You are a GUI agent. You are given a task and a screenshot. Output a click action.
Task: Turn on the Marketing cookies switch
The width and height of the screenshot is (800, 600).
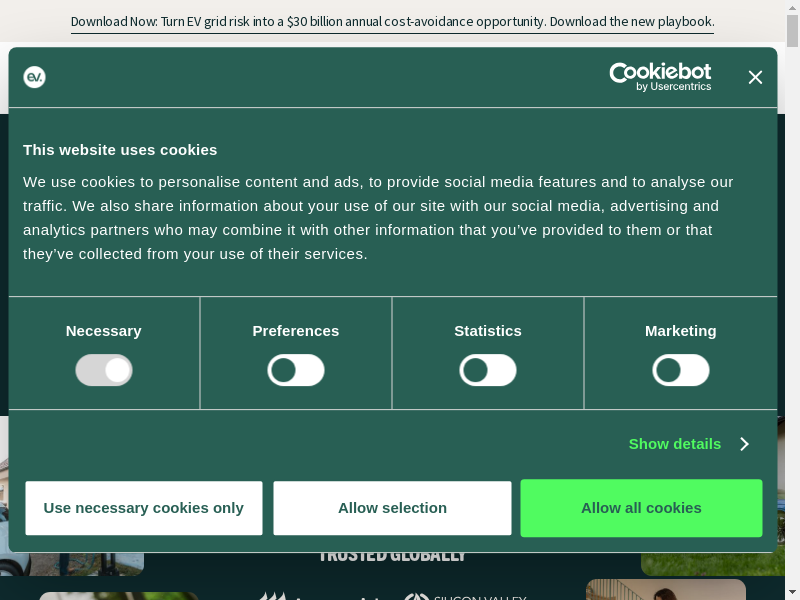pos(681,370)
